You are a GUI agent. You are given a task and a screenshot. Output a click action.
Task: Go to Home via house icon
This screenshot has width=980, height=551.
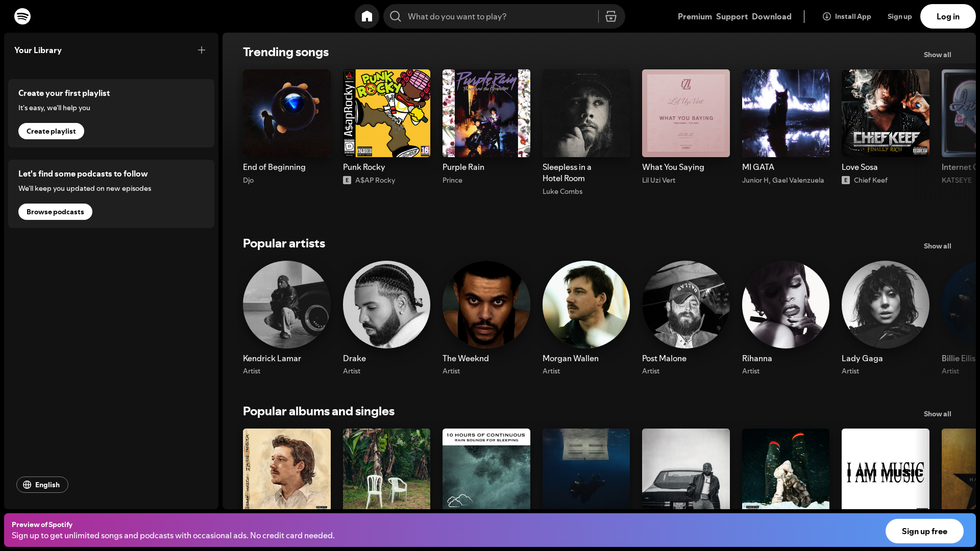click(367, 16)
